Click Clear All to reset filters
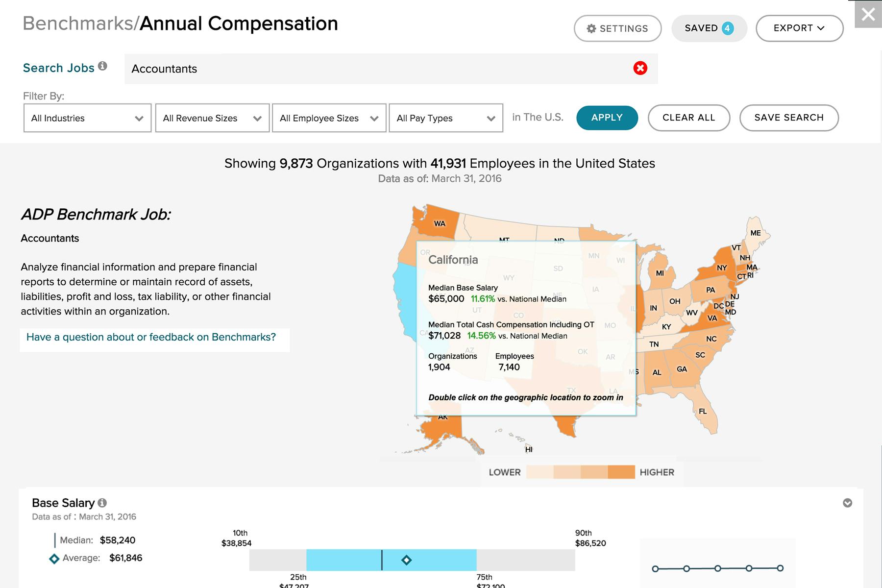The height and width of the screenshot is (588, 882). click(688, 118)
